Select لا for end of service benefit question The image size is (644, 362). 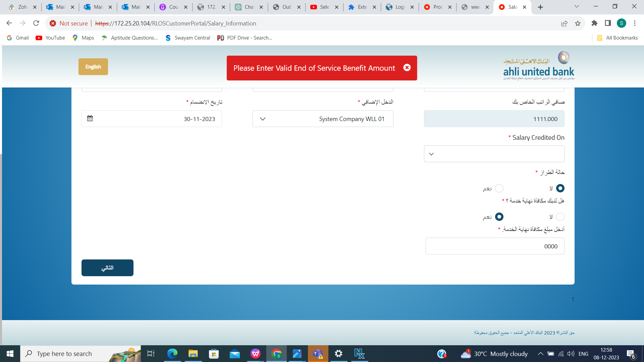560,217
